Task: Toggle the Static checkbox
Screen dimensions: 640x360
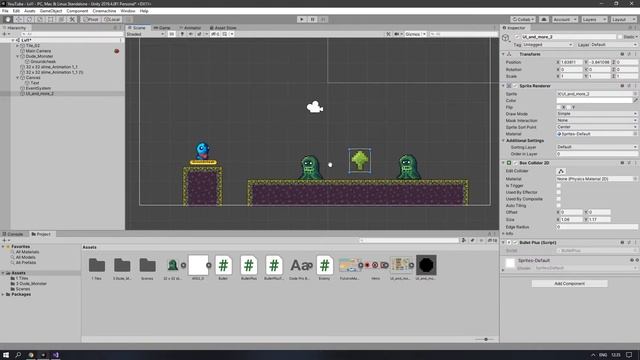Action: [620, 37]
